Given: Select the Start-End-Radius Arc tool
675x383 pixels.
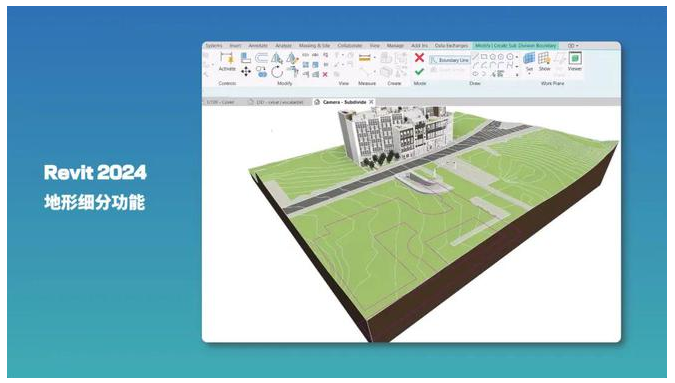Looking at the screenshot, I should click(x=476, y=66).
